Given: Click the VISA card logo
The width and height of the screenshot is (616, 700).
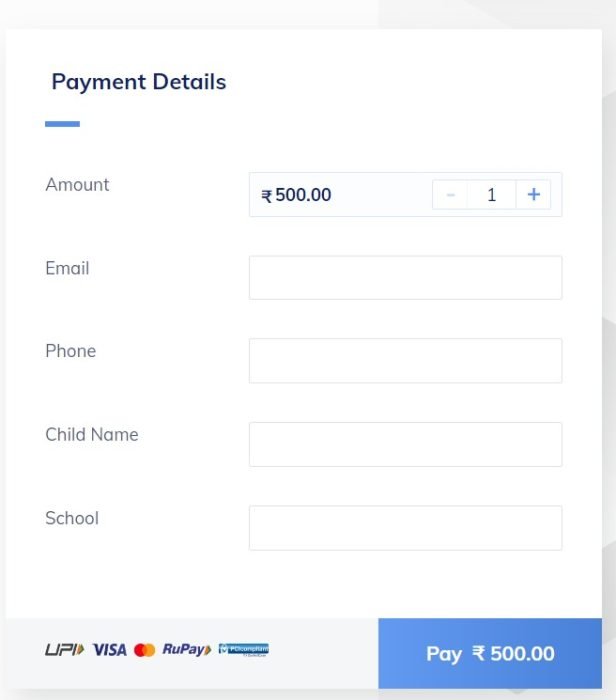Looking at the screenshot, I should 110,650.
